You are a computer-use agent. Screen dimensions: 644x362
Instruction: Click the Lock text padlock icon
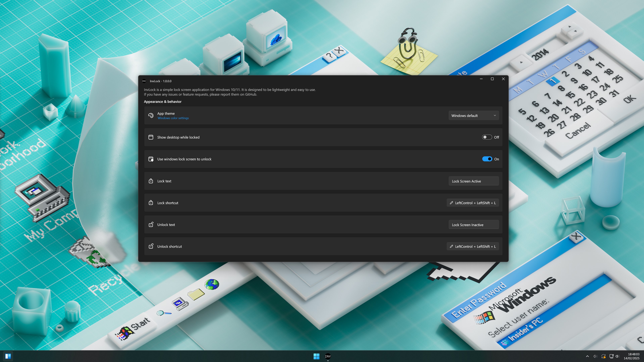click(151, 181)
